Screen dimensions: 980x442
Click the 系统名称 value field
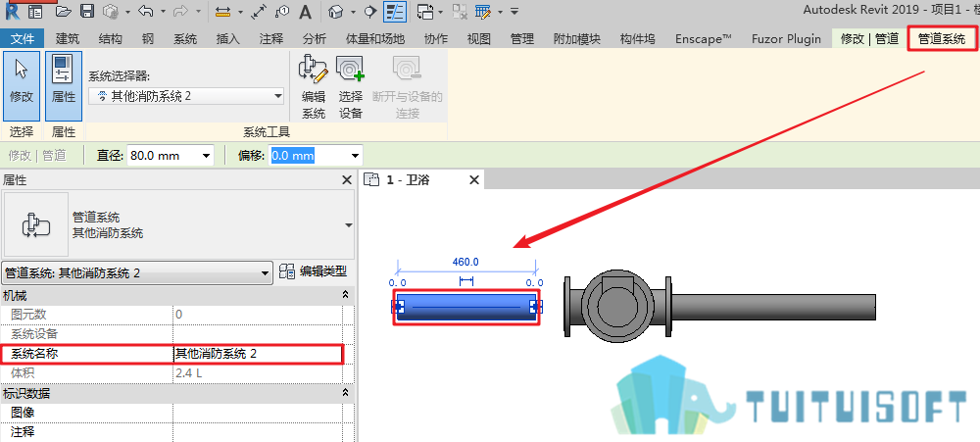(258, 354)
